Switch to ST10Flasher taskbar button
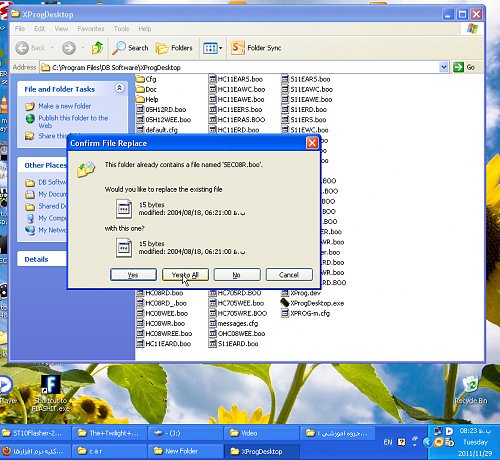This screenshot has height=460, width=500. 35,433
